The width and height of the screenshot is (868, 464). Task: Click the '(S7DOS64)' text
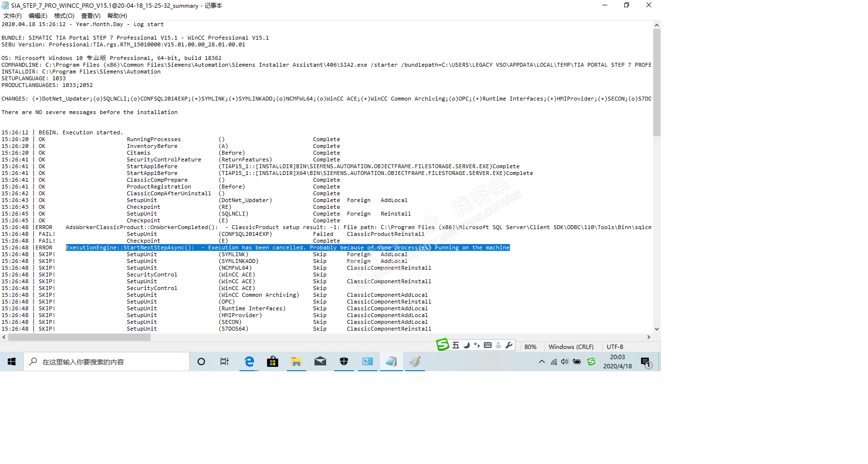[x=234, y=329]
